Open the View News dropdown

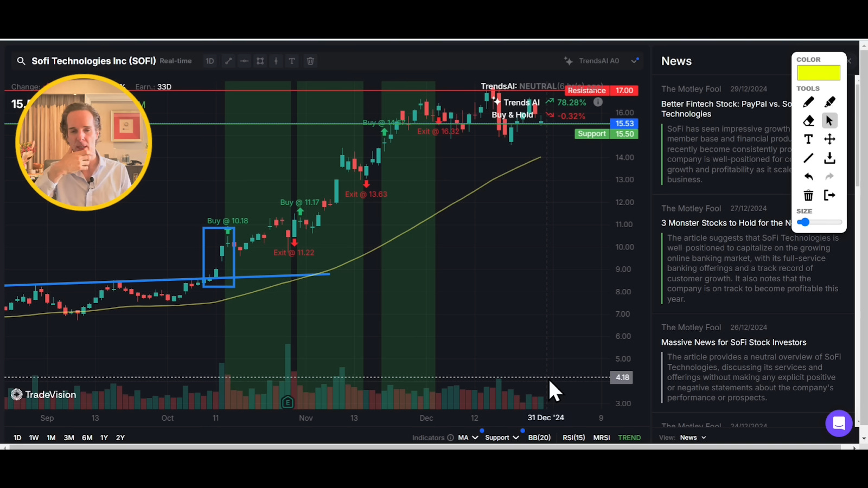(693, 438)
